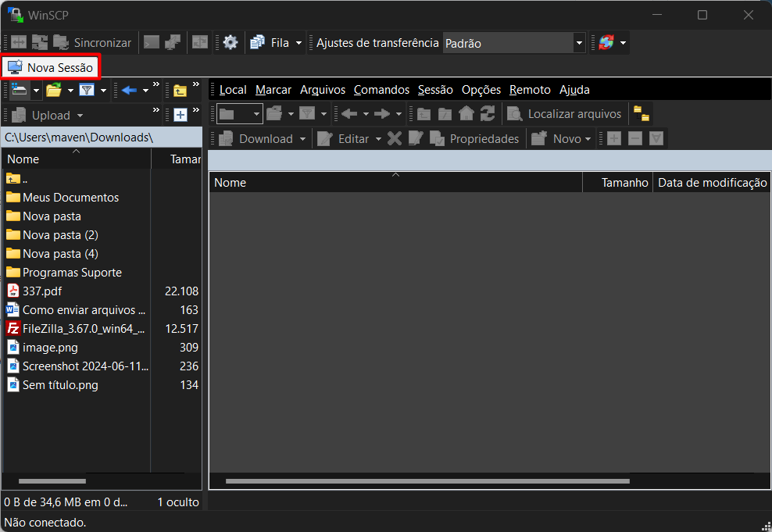
Task: Toggle the directory tree icon
Action: (641, 114)
